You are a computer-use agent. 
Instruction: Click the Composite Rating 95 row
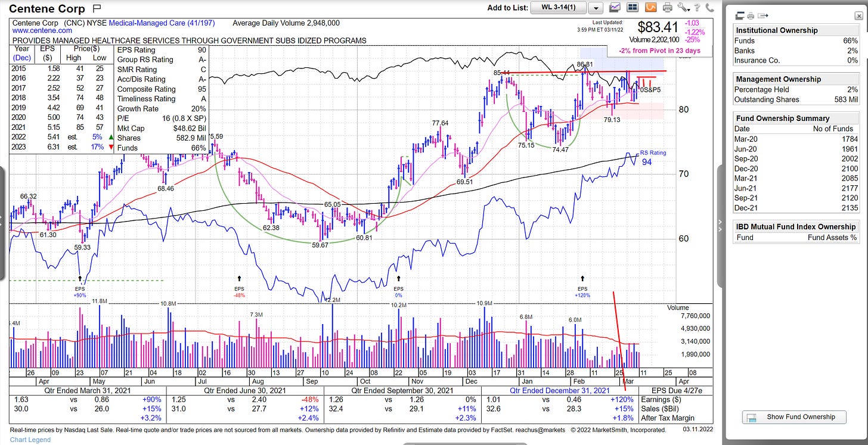[x=162, y=89]
